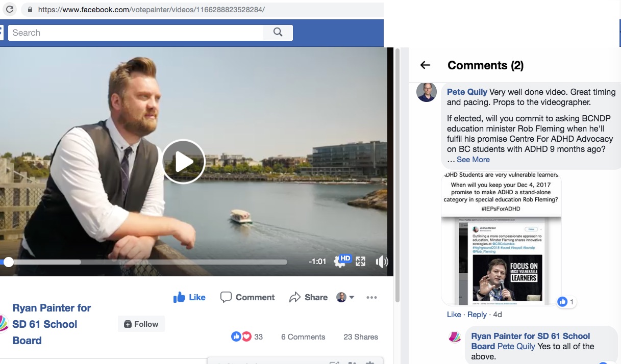Reload the page using browser refresh icon
621x364 pixels.
(x=10, y=9)
